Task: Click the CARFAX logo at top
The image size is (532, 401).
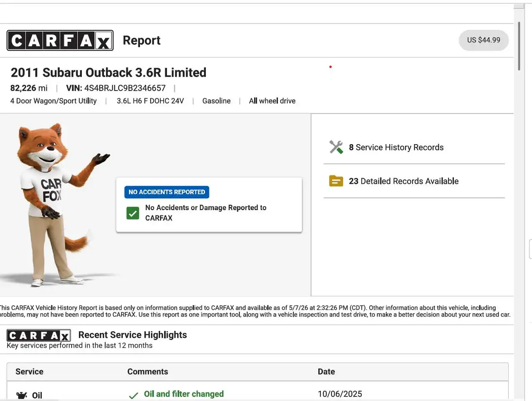Action: click(60, 41)
